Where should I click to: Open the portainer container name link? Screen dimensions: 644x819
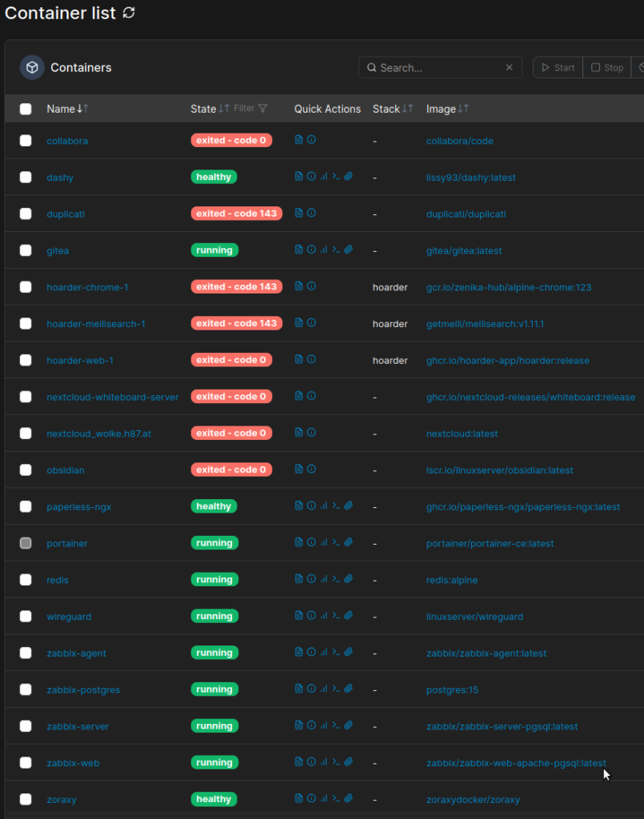[x=67, y=543]
